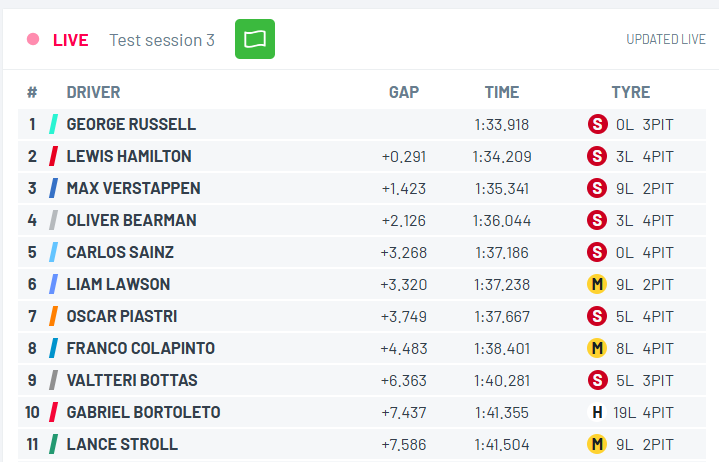Click Oliver Bearman's team colour stripe
Viewport: 719px width, 462px height.
pyautogui.click(x=53, y=220)
